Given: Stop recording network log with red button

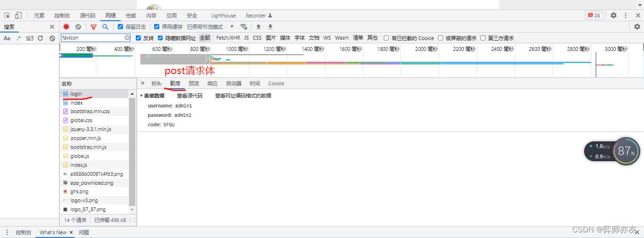Looking at the screenshot, I should (x=66, y=27).
